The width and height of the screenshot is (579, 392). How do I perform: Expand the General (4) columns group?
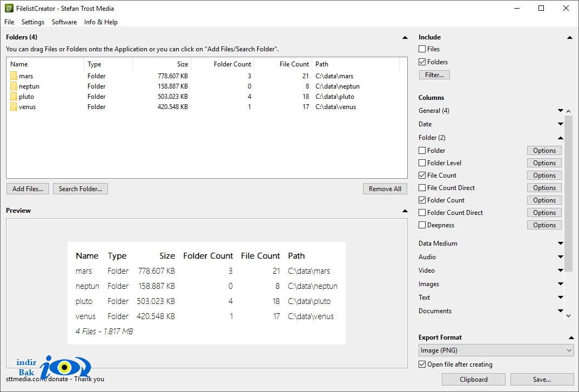click(561, 110)
